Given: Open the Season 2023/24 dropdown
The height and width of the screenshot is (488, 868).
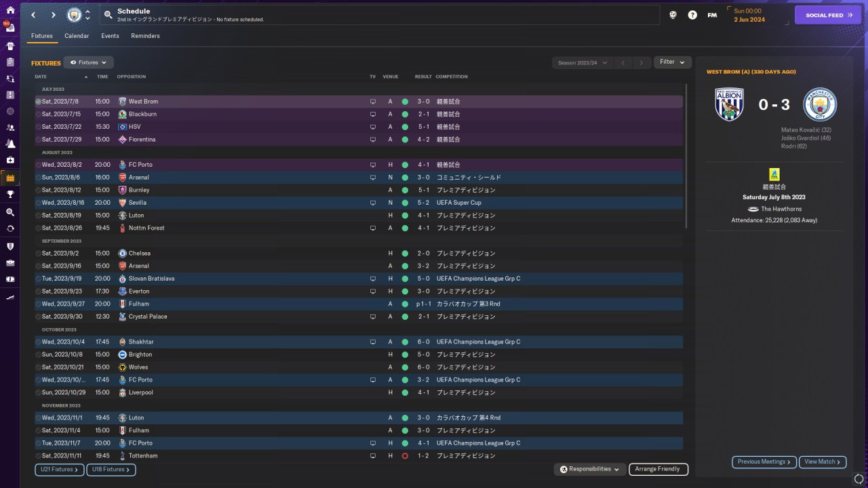Looking at the screenshot, I should (583, 62).
